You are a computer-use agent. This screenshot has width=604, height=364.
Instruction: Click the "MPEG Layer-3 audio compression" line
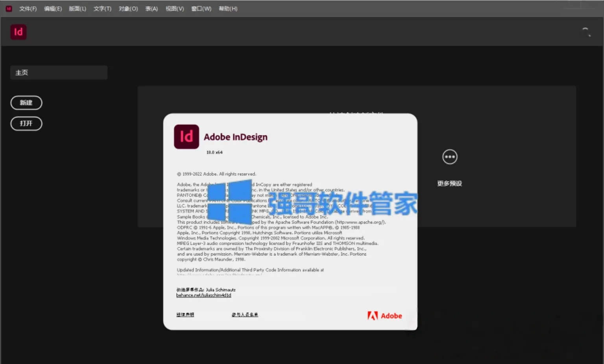pos(277,244)
